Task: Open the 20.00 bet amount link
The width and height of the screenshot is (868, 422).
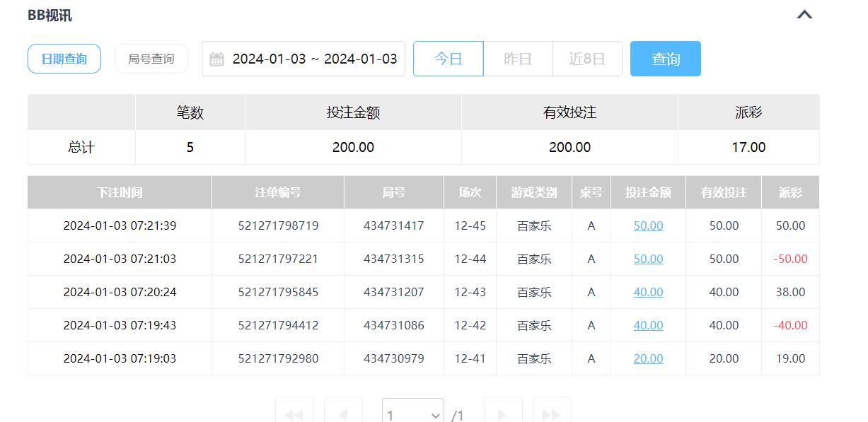Action: [x=648, y=358]
